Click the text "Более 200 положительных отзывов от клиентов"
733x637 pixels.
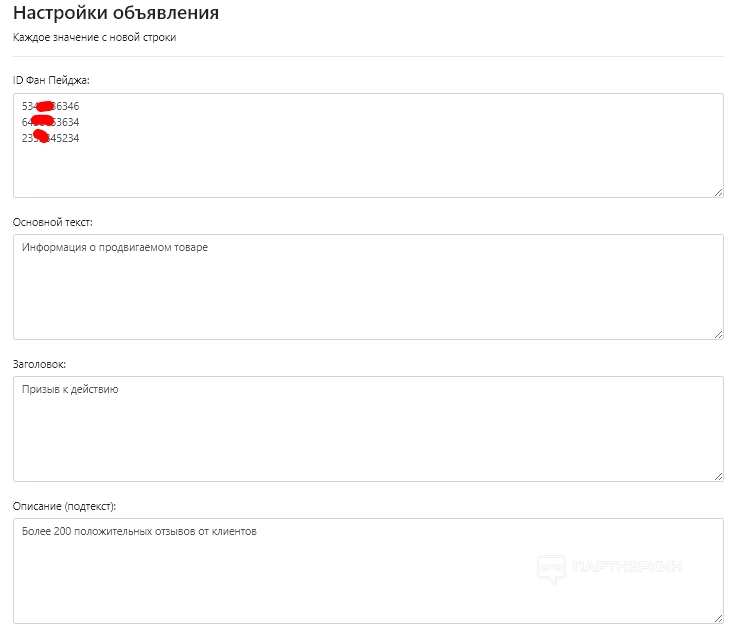[140, 532]
